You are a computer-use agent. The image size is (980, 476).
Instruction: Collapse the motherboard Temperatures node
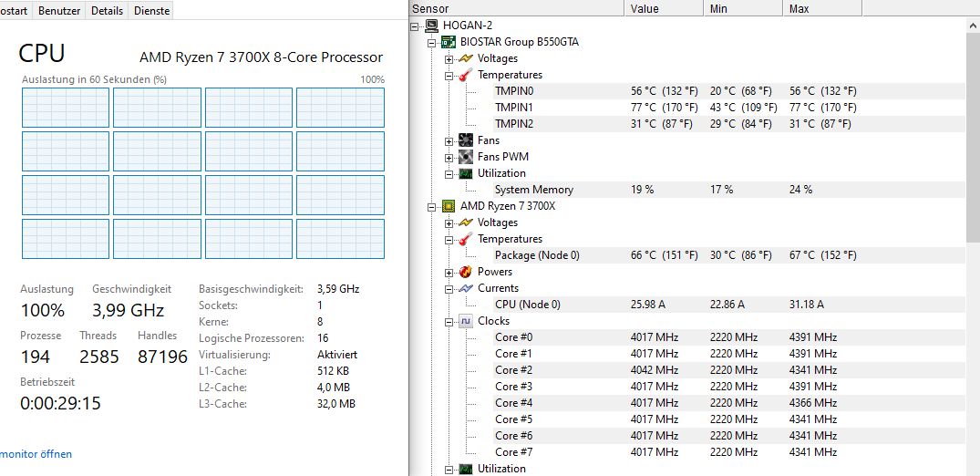[449, 75]
